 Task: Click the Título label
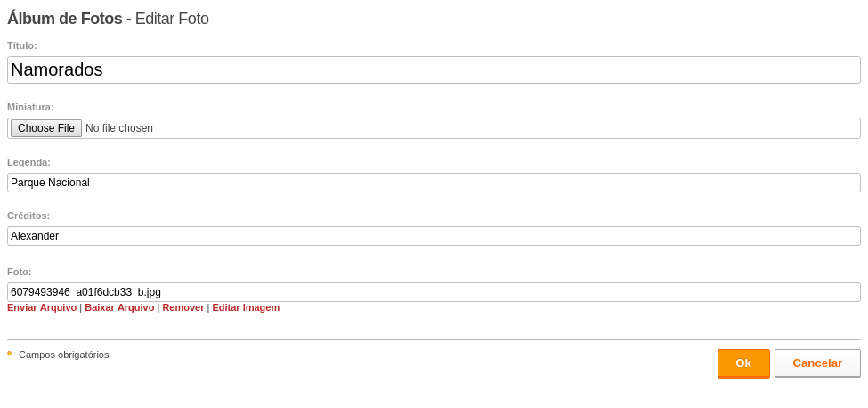click(22, 45)
